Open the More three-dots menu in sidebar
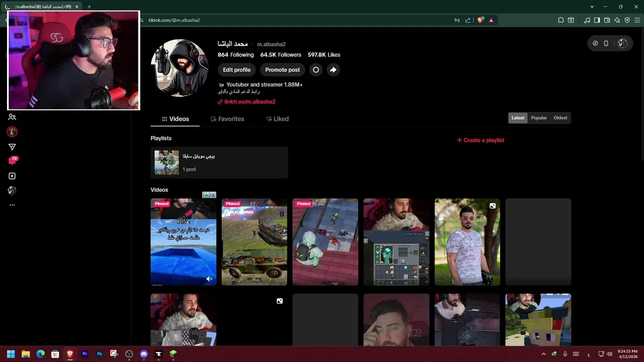Viewport: 644px width, 362px height. pyautogui.click(x=12, y=205)
